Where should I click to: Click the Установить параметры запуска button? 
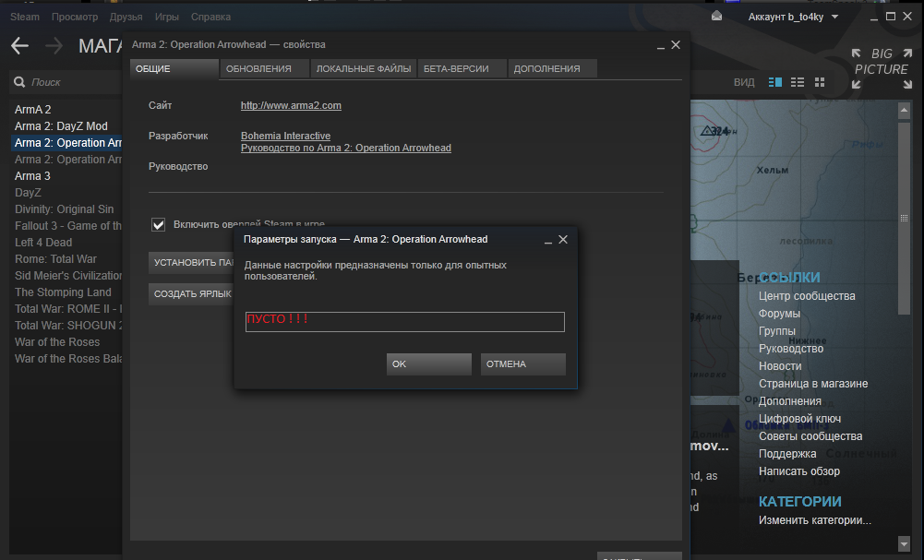191,262
